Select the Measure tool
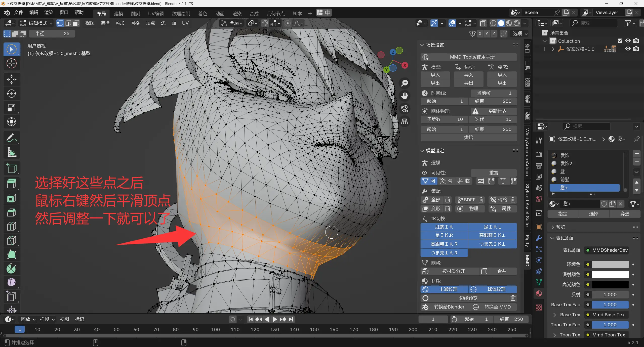644x347 pixels. coord(11,152)
